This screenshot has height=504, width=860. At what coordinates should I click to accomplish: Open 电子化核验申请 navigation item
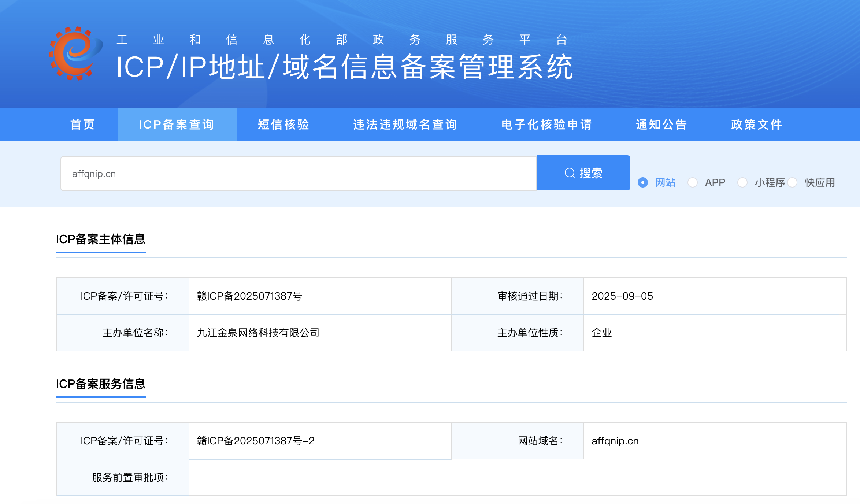(546, 125)
